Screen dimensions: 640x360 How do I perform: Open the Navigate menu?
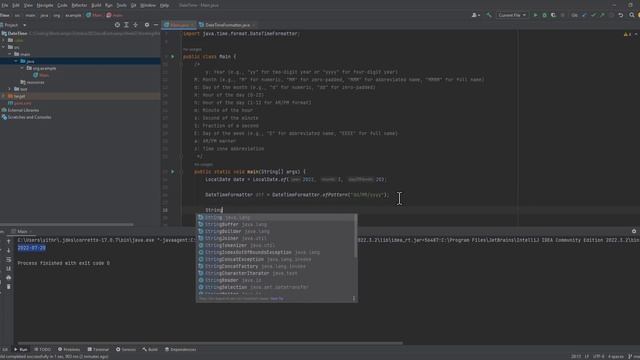click(45, 5)
